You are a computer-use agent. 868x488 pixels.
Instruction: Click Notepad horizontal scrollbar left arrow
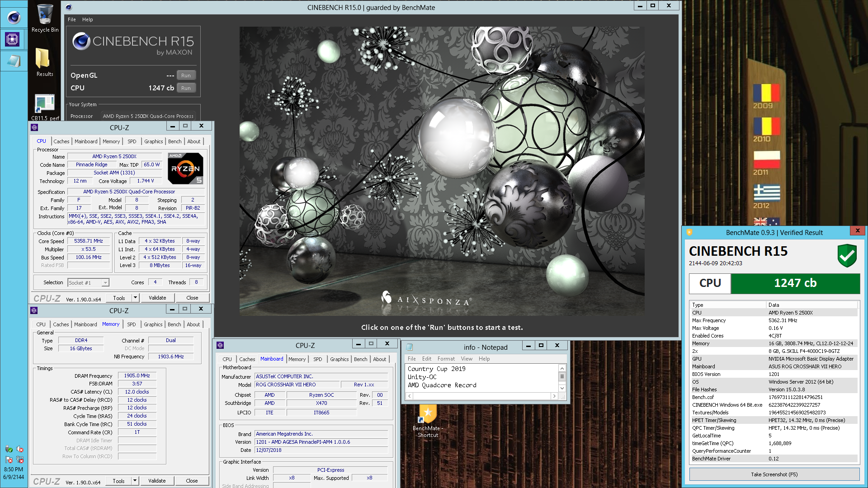coord(410,396)
